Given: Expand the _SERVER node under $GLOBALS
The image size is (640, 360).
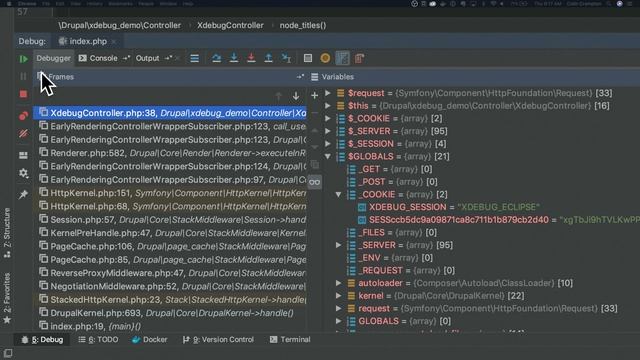Looking at the screenshot, I should [338, 245].
